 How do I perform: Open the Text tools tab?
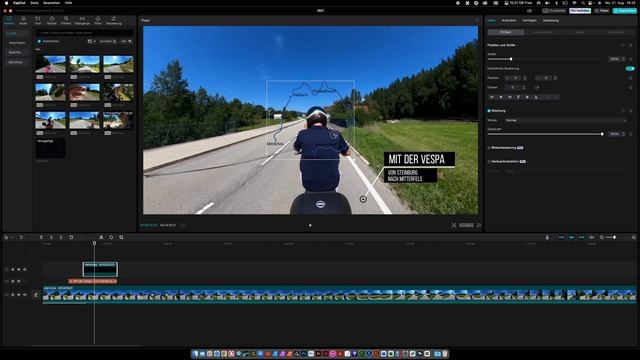(38, 20)
